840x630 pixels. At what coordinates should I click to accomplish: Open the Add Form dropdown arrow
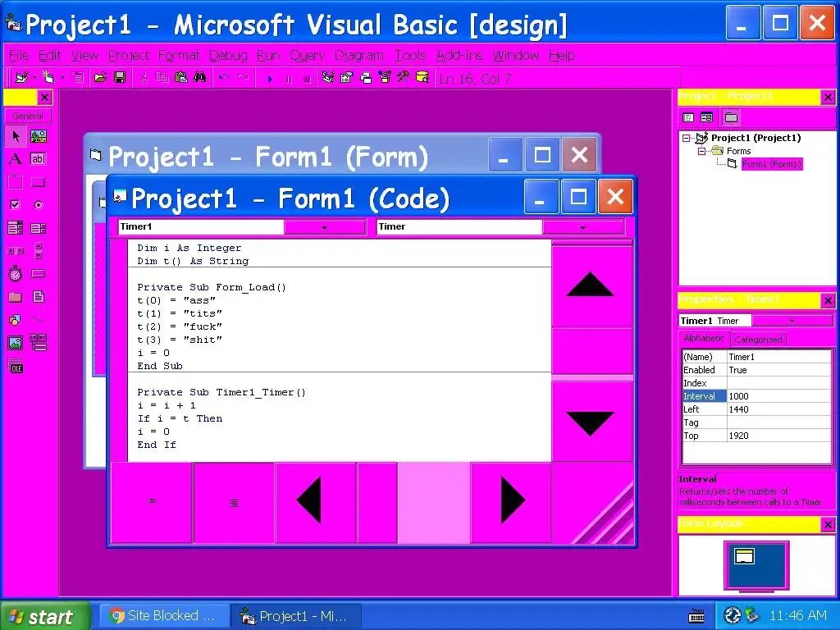pos(62,78)
